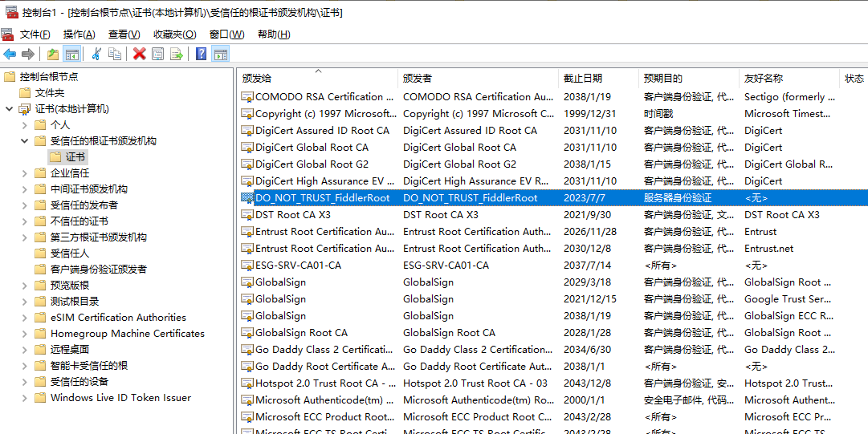Click the Export list toolbar icon
868x434 pixels.
pyautogui.click(x=177, y=54)
